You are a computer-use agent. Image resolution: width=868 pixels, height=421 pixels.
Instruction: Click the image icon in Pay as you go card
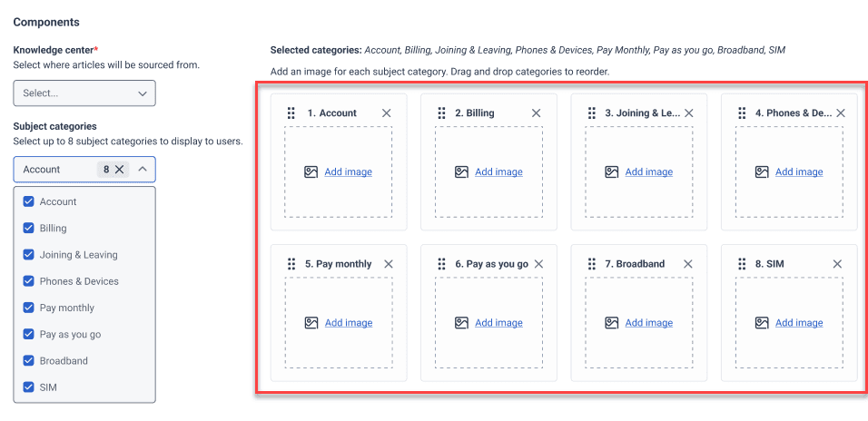461,322
